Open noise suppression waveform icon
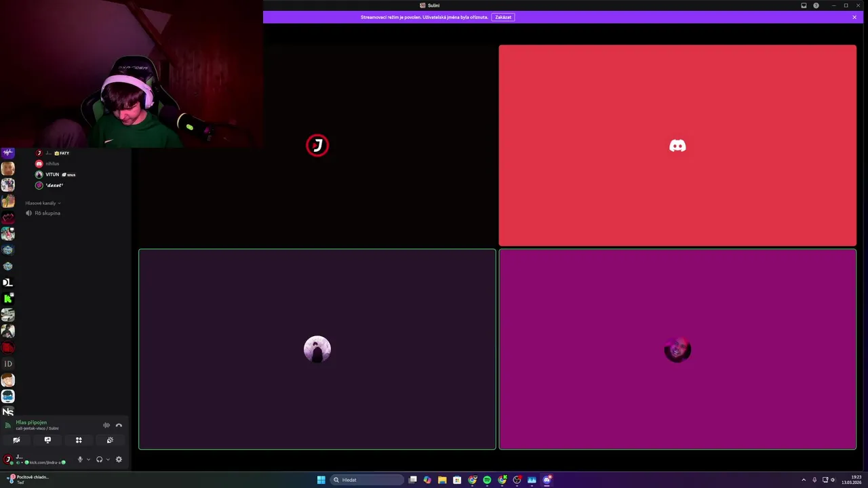868x488 pixels. point(106,425)
